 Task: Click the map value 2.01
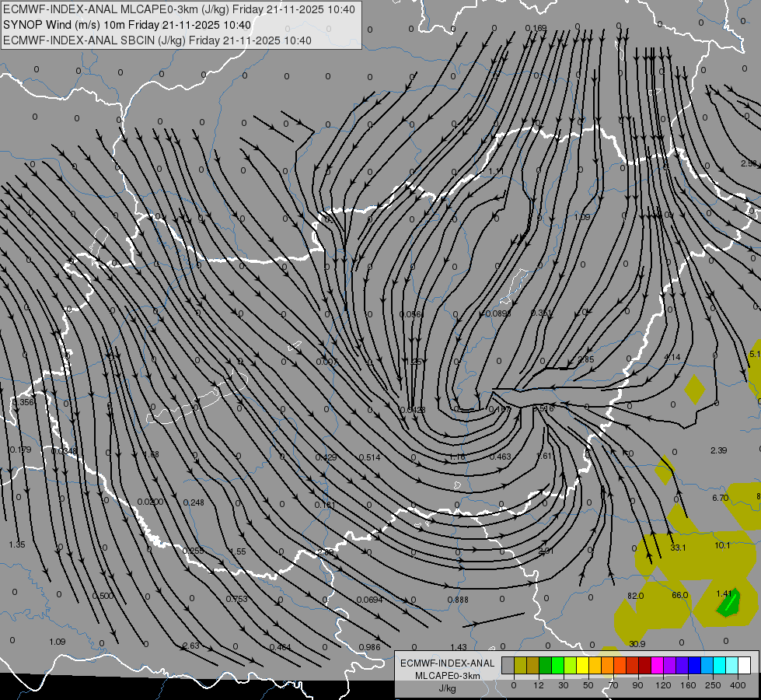[546, 551]
